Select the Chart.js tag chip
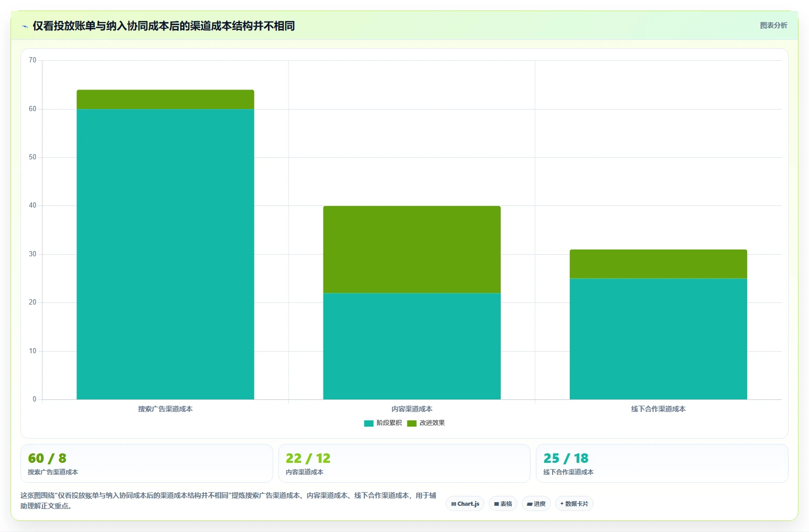Screen dimensions: 809x532 pos(465,504)
